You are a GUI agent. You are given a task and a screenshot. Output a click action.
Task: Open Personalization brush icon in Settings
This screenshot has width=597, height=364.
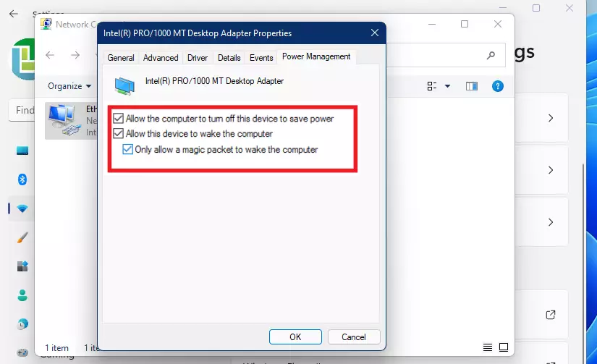[22, 237]
